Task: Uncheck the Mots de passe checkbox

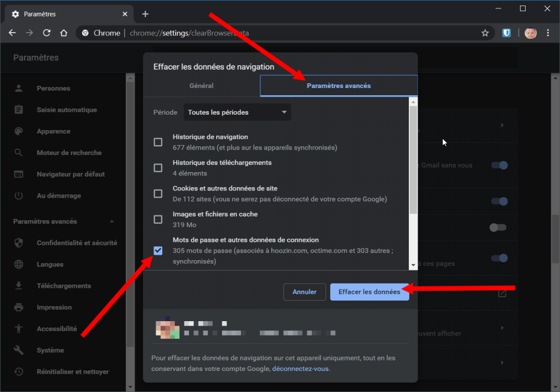Action: (158, 250)
